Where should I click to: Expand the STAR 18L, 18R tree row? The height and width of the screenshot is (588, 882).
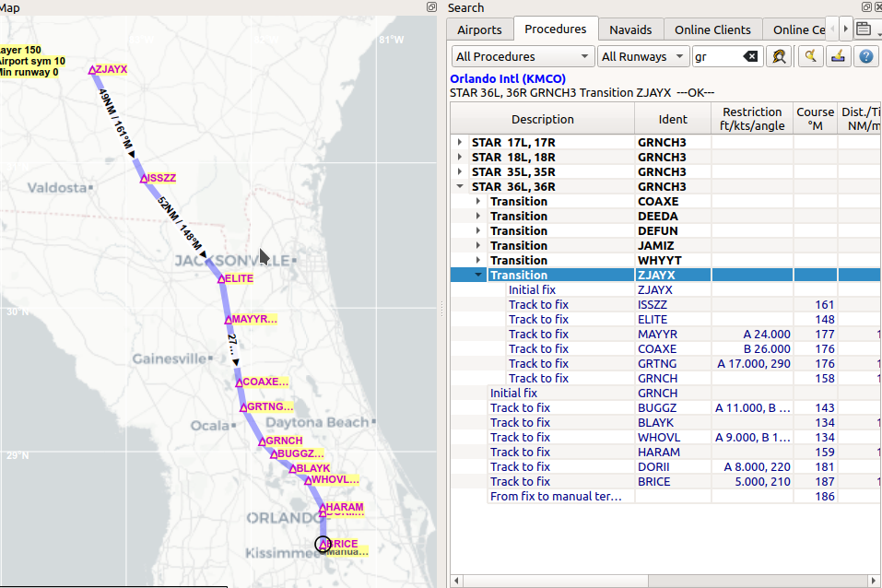tap(460, 157)
